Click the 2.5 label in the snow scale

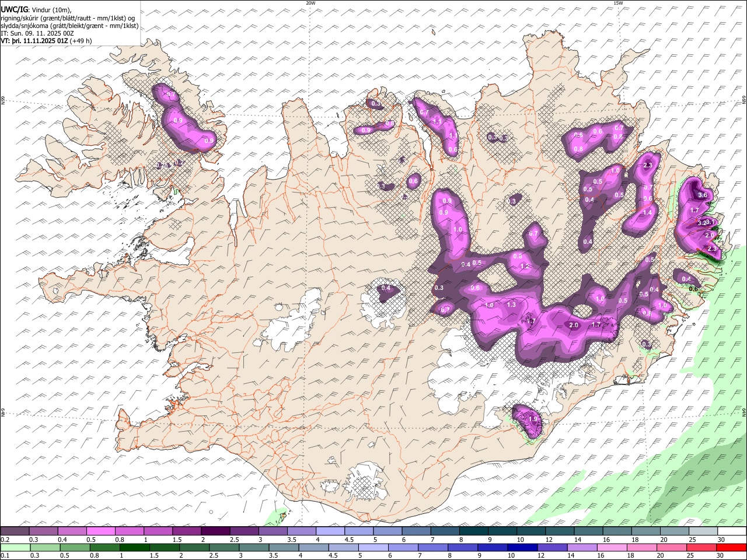pyautogui.click(x=234, y=540)
